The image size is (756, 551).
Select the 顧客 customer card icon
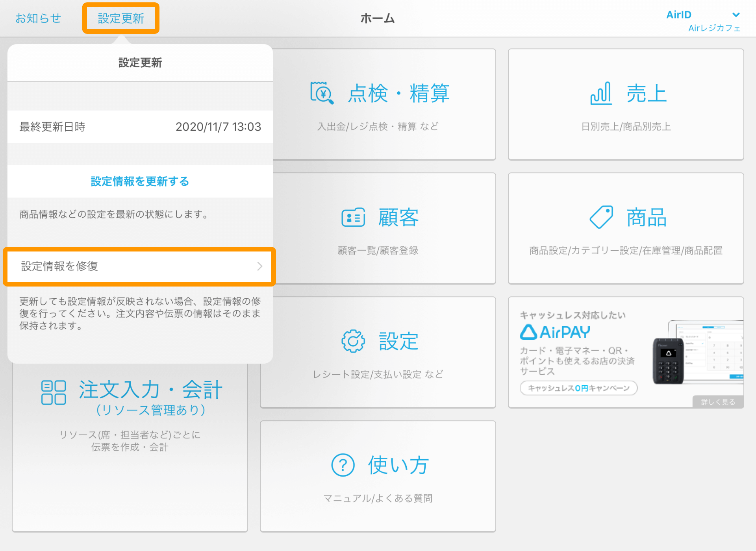353,217
